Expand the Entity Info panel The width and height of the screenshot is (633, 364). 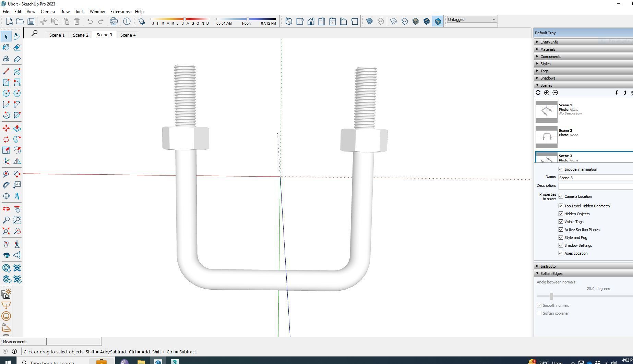(x=583, y=42)
